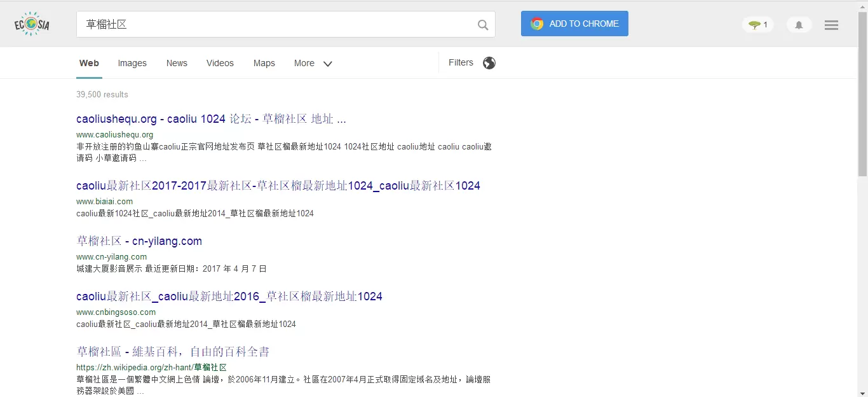This screenshot has height=397, width=868.
Task: Focus the search query input field
Action: (280, 25)
